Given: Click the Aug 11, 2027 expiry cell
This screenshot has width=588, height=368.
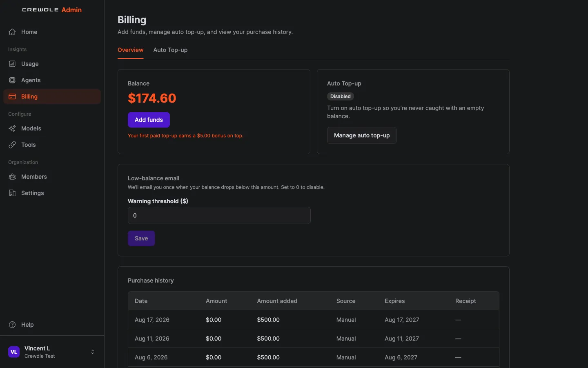Looking at the screenshot, I should (x=402, y=339).
